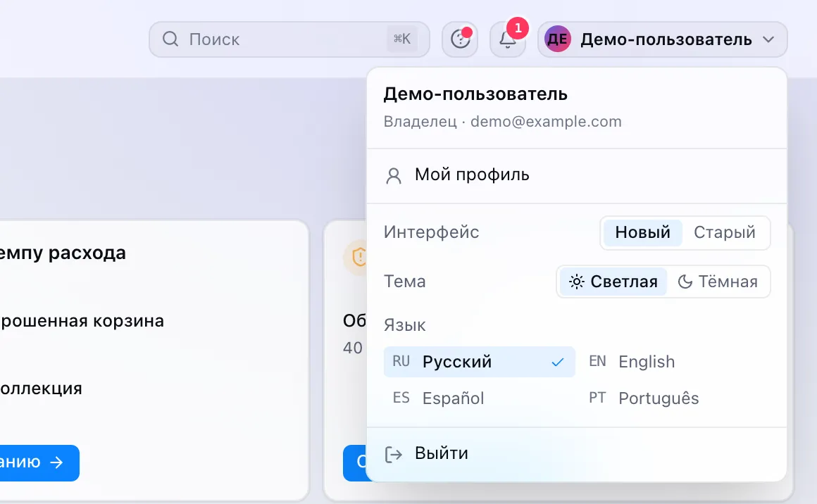Screen dimensions: 817x504
Task: Choose Español language
Action: pyautogui.click(x=480, y=398)
